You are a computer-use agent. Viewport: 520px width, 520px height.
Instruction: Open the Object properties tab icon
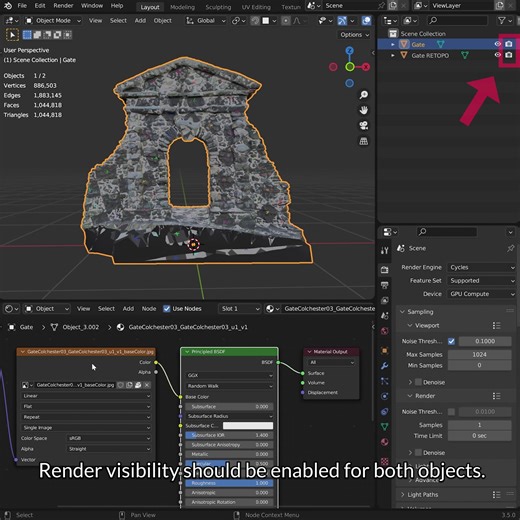coord(384,350)
